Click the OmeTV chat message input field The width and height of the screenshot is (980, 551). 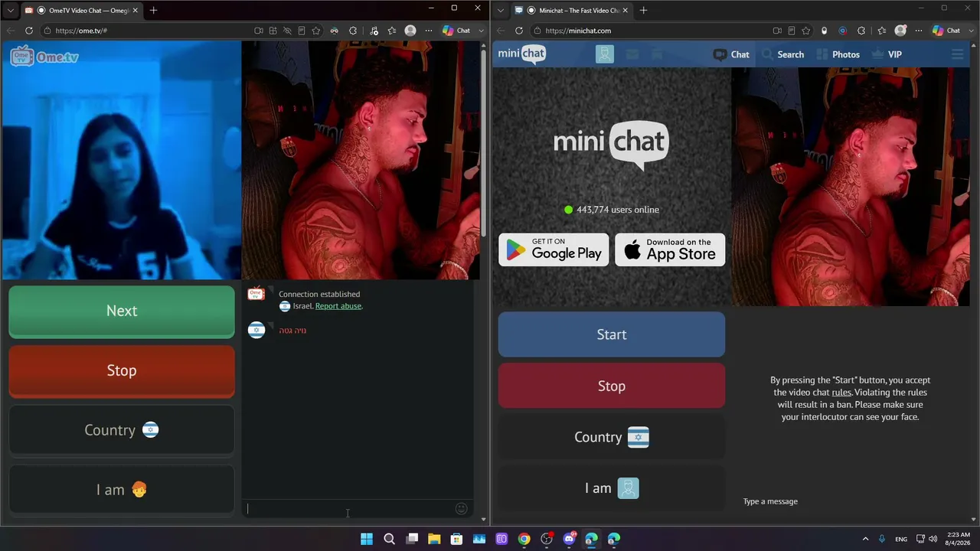[349, 509]
